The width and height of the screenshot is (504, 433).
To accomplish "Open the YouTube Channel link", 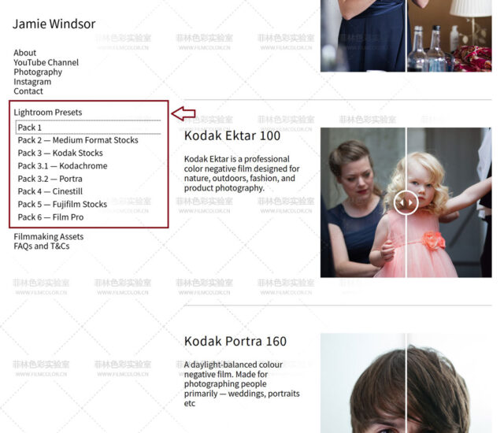I will [x=46, y=62].
